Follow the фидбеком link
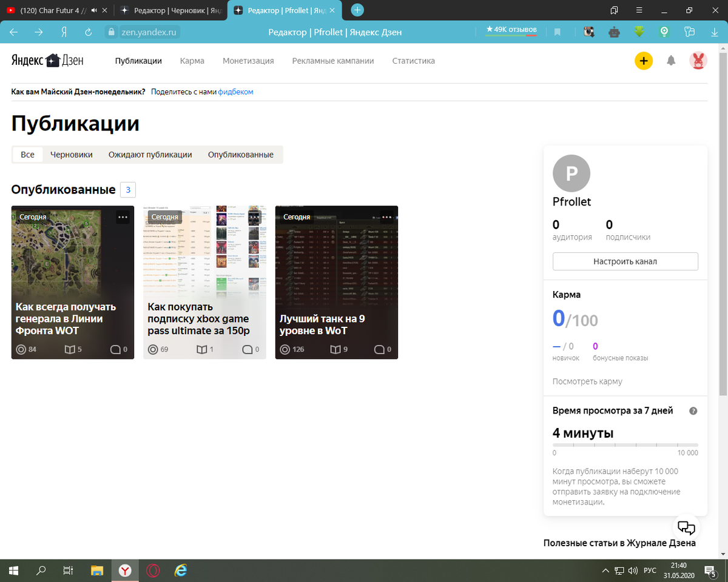The image size is (728, 582). 235,92
